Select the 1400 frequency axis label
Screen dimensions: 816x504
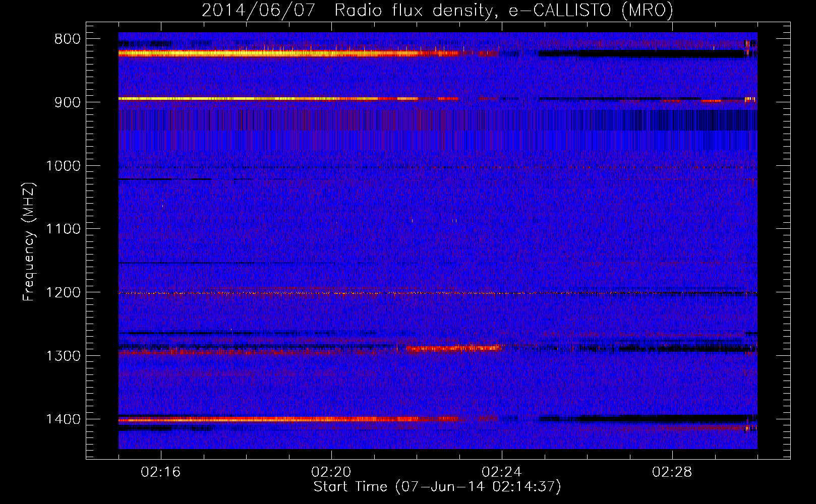click(63, 419)
